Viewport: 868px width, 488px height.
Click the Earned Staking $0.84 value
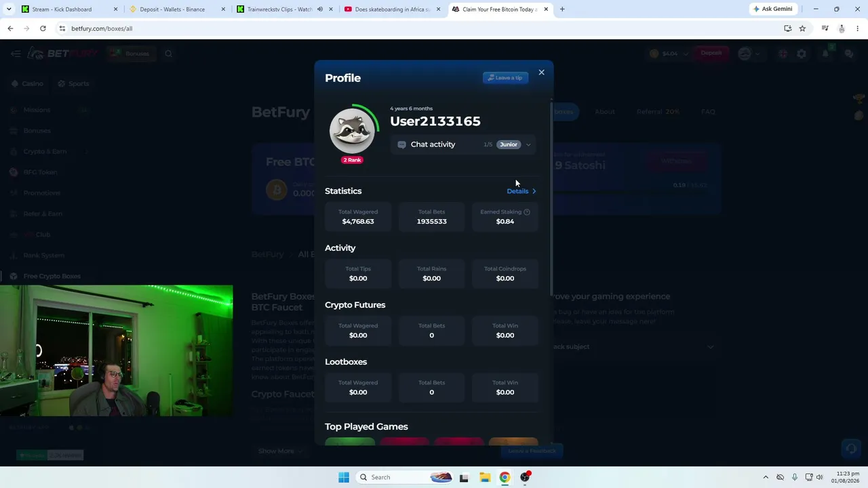click(505, 222)
